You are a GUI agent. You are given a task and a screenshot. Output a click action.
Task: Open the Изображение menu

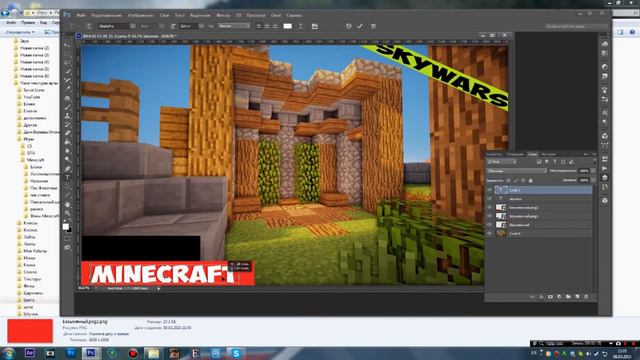point(141,15)
